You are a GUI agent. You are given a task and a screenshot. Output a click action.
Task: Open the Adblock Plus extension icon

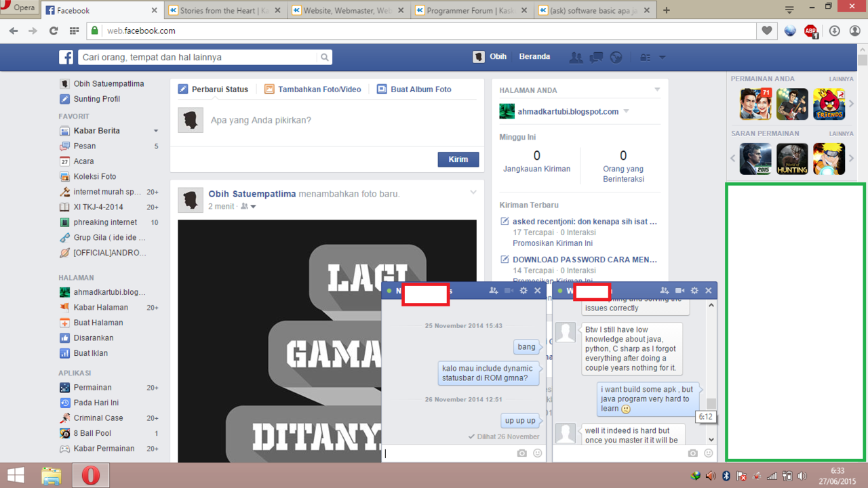click(x=810, y=30)
